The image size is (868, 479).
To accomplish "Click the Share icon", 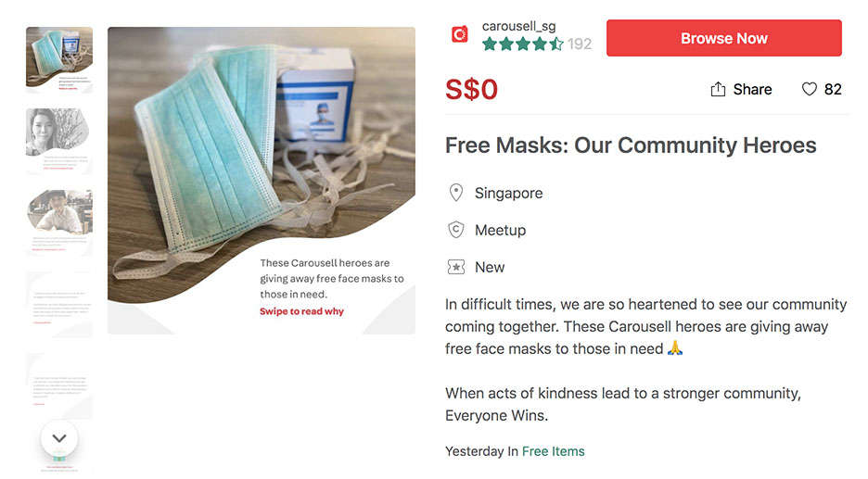I will pyautogui.click(x=718, y=89).
